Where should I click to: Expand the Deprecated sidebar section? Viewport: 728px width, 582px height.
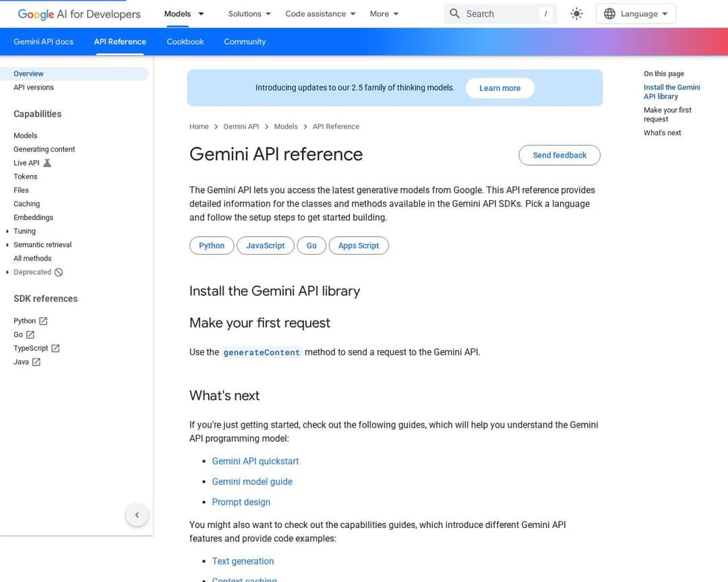7,272
